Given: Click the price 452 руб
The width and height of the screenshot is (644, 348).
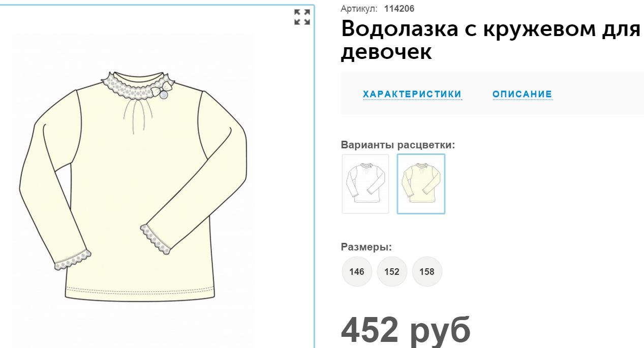Looking at the screenshot, I should (406, 330).
